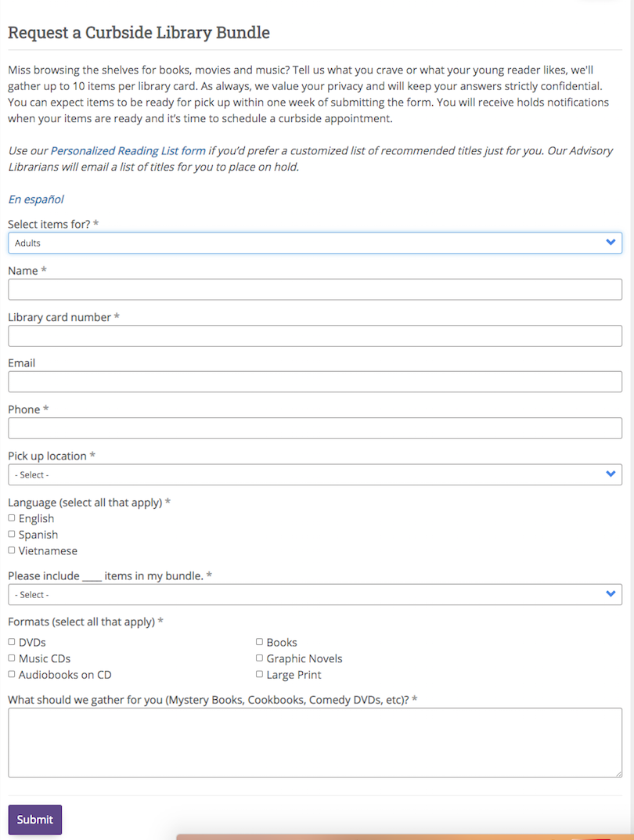
Task: Open the Personalized Reading List form link
Action: pos(128,150)
